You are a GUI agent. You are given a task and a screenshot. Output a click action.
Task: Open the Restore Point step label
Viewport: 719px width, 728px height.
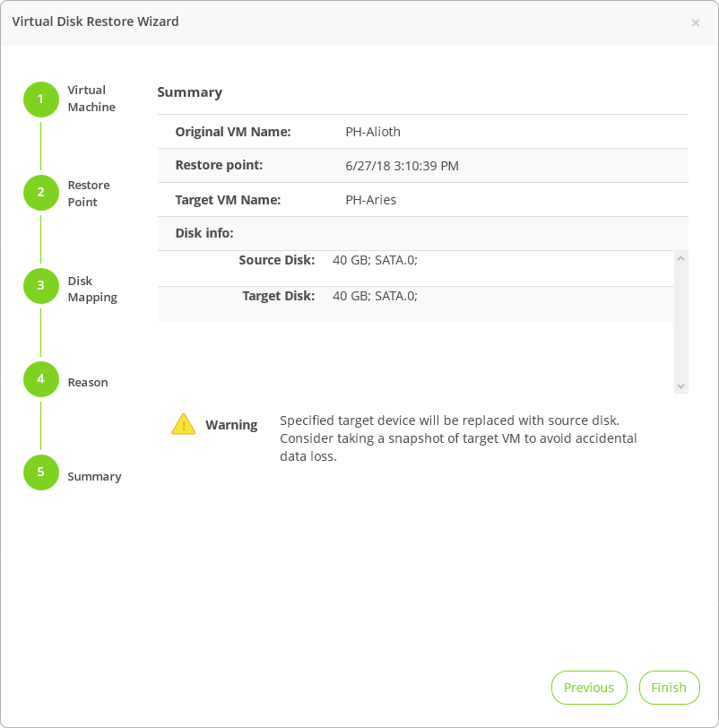click(x=89, y=194)
